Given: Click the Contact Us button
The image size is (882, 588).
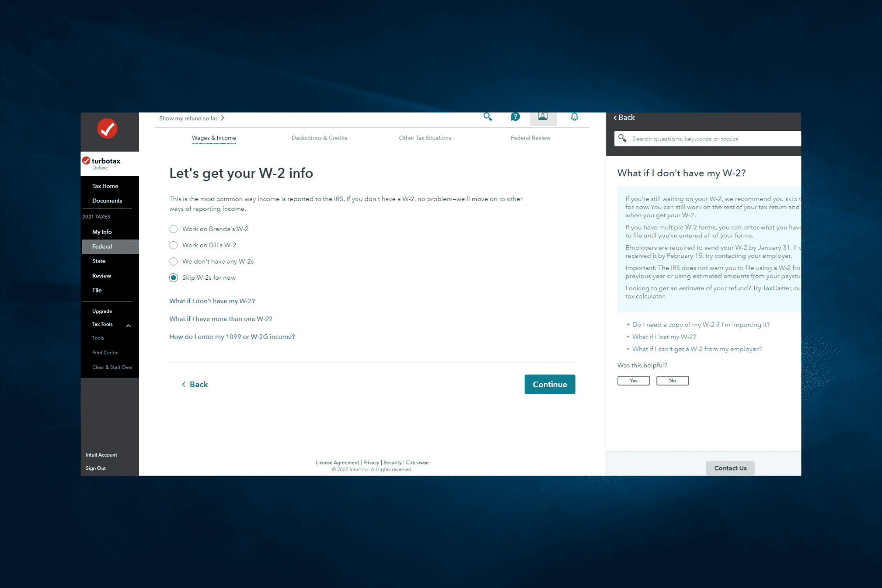Looking at the screenshot, I should [x=730, y=467].
